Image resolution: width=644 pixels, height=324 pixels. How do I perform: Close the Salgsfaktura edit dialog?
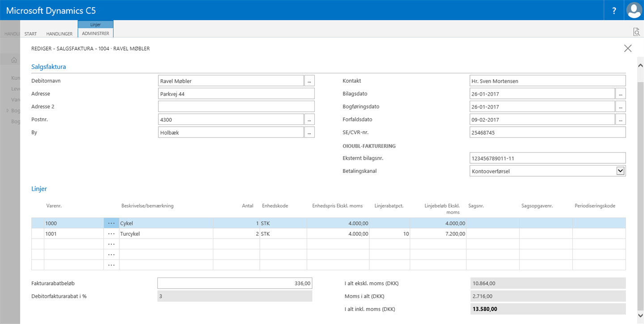coord(628,48)
